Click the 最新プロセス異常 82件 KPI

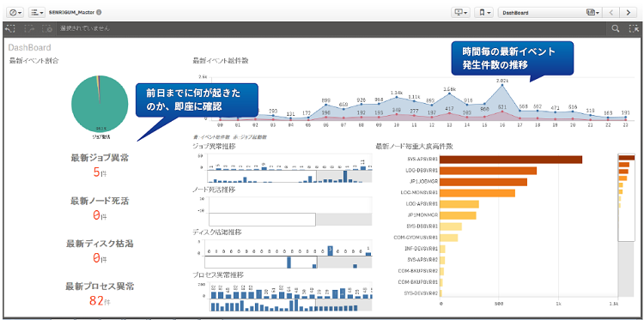click(100, 293)
